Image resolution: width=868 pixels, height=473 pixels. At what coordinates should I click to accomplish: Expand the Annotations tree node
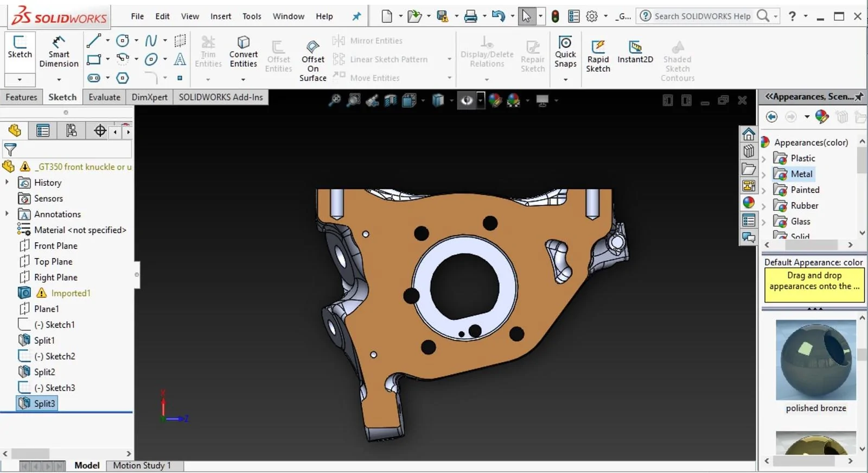click(7, 214)
